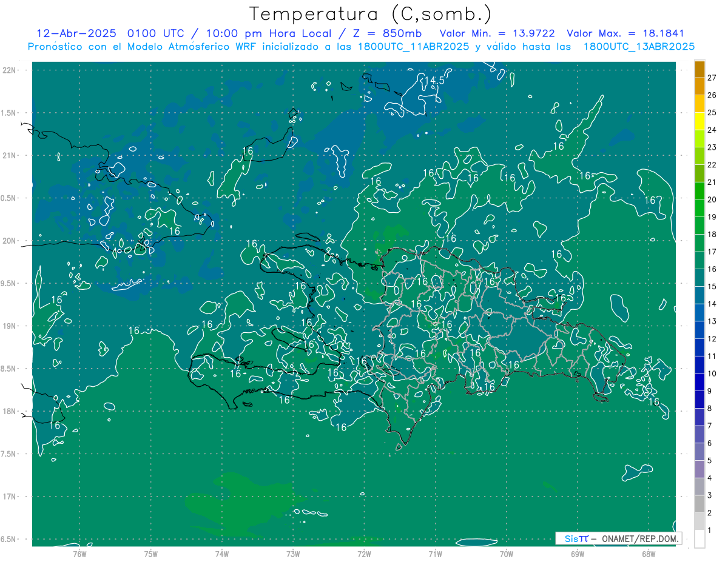Viewport: 728px width, 562px height.
Task: Click the 71W longitude axis label
Action: click(435, 554)
